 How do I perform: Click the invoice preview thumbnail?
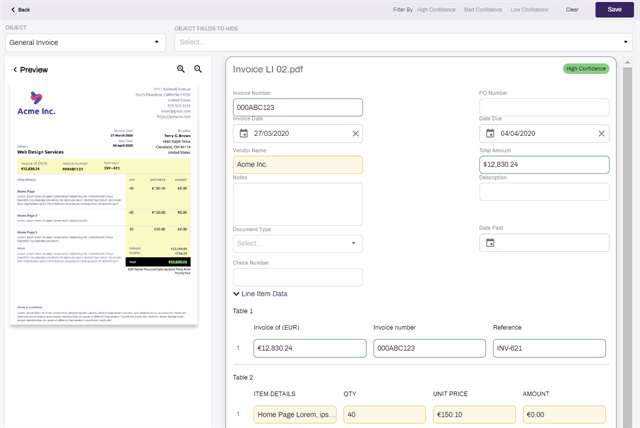[x=104, y=204]
